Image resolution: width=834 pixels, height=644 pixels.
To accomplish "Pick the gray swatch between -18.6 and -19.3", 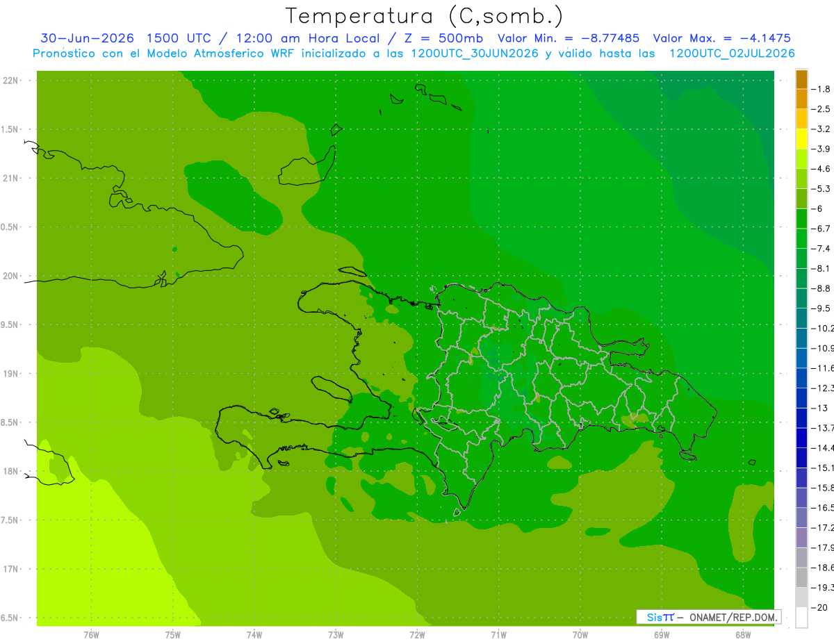I will tap(801, 577).
